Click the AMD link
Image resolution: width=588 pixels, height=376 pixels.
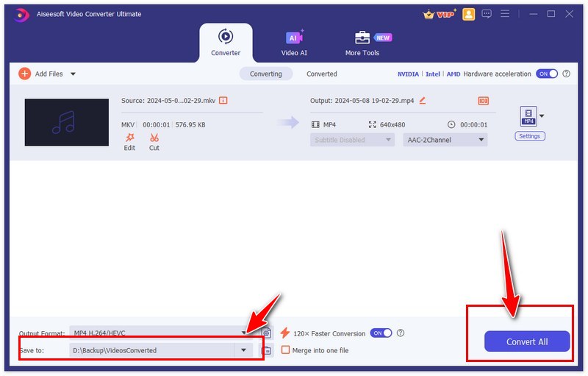point(453,74)
